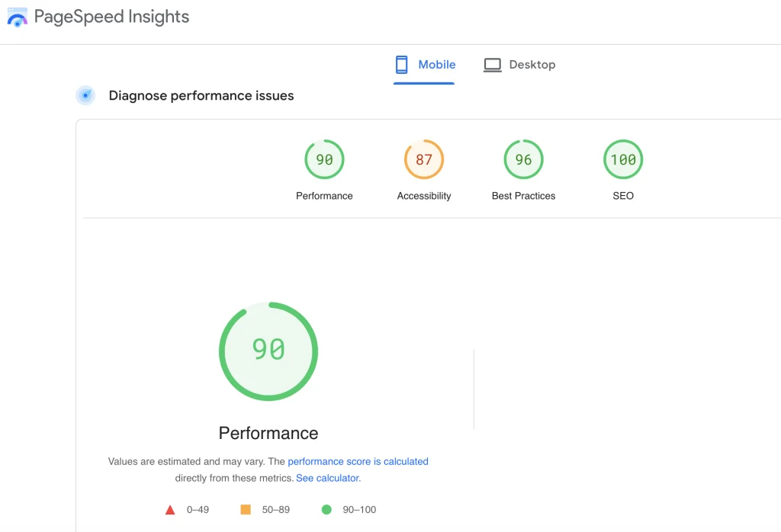Select the large Performance heading
Viewport: 781px width, 532px height.
point(268,433)
